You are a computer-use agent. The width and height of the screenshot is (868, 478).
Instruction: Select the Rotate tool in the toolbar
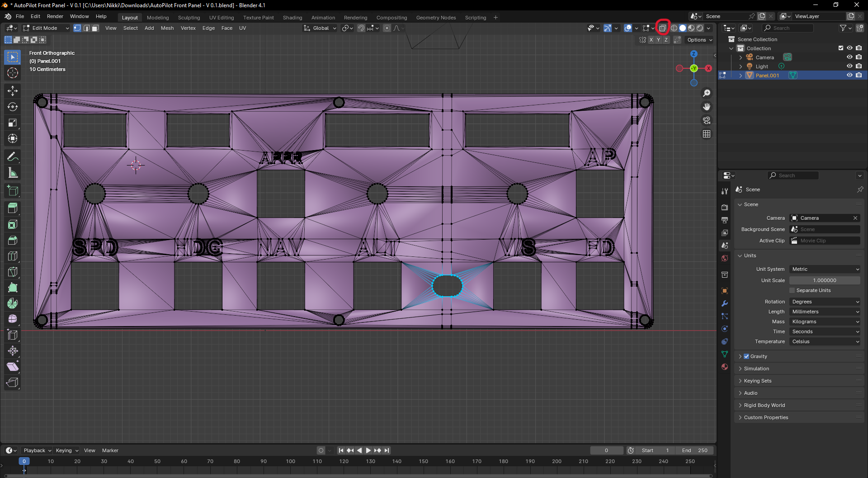pos(13,107)
